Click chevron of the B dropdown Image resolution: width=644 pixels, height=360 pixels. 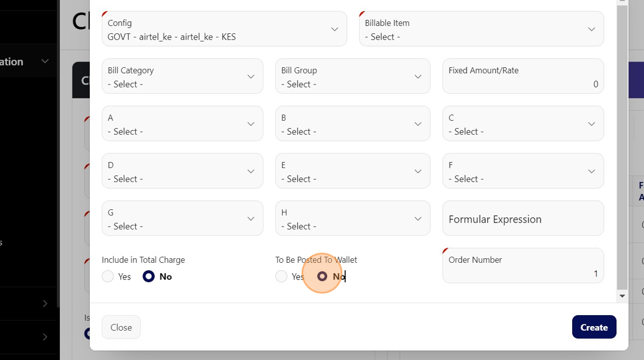418,124
